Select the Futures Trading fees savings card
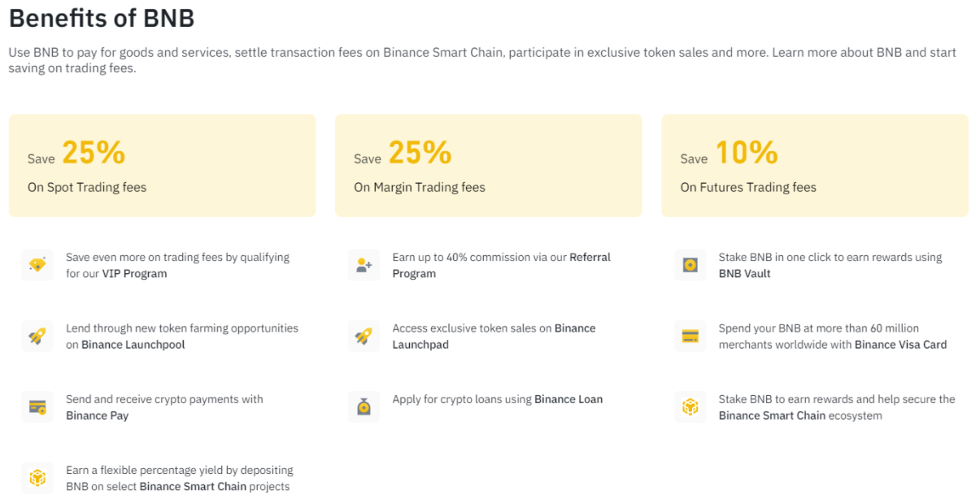The image size is (980, 504). pos(814,166)
